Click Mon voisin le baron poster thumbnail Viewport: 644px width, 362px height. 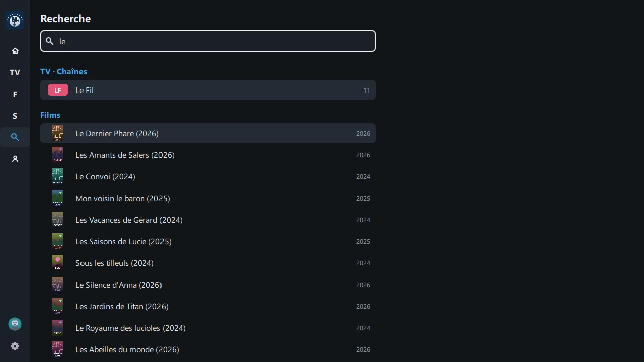pos(58,198)
